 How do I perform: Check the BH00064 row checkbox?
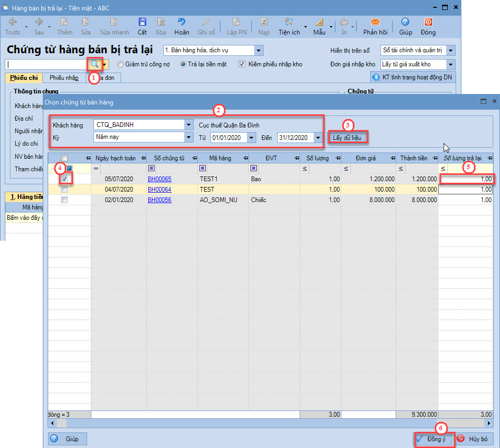pyautogui.click(x=64, y=190)
